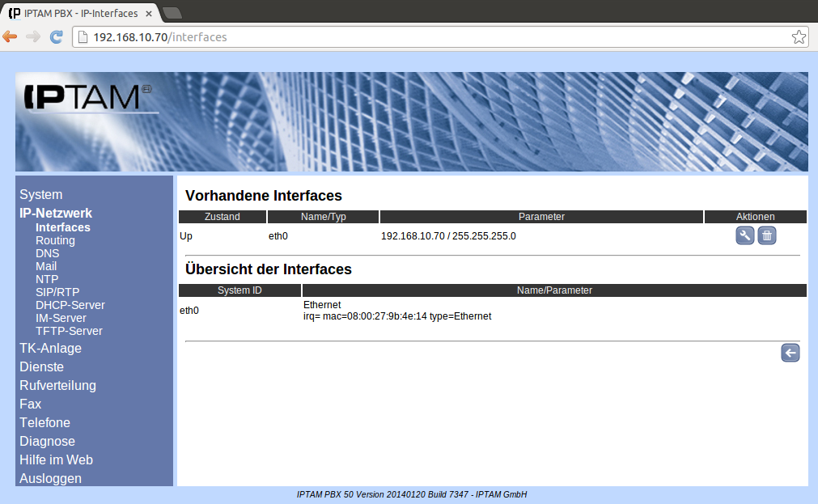Open the Routing submenu item
This screenshot has height=504, width=818.
[55, 240]
